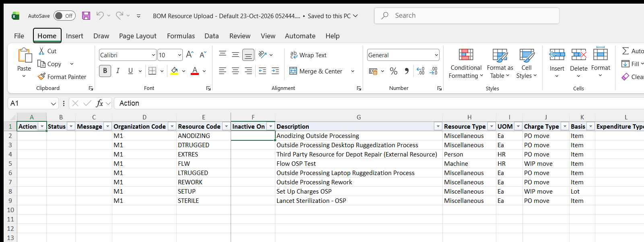
Task: Click the Format Painter brush
Action: point(41,76)
